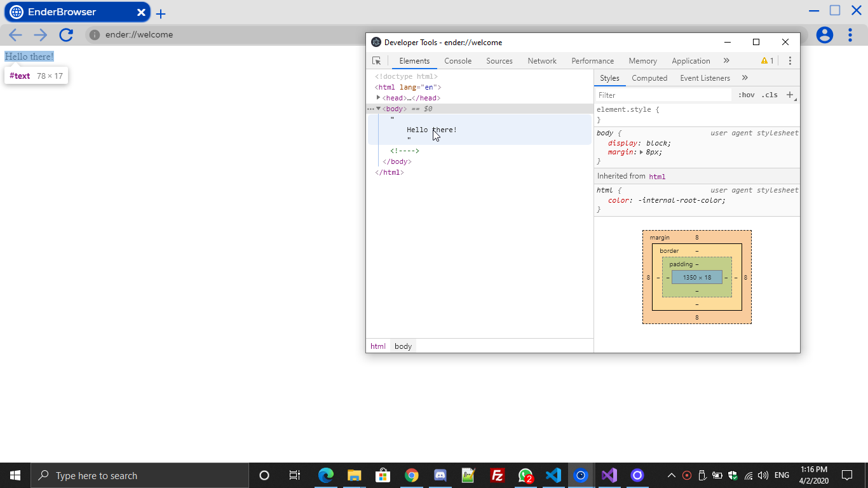Click the box model margin label
Viewport: 868px width, 488px height.
point(660,237)
